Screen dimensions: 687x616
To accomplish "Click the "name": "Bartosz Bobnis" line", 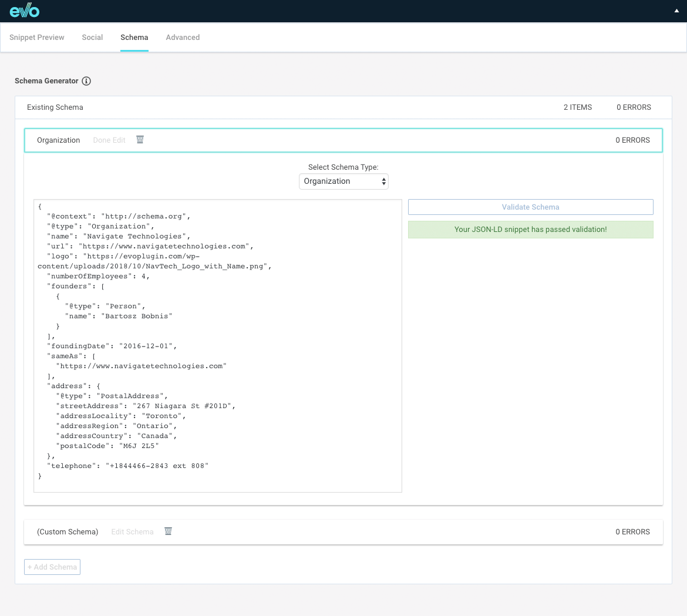I will click(118, 317).
